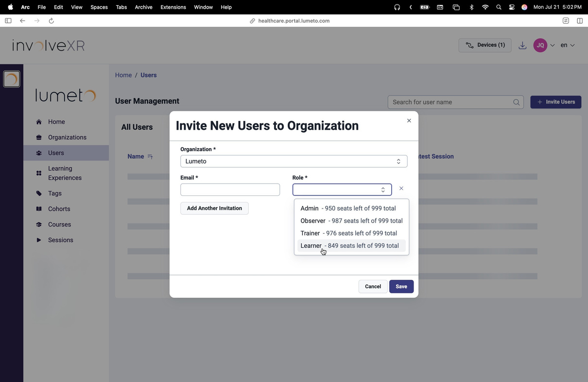Screen dimensions: 588x382
Task: Click the involveXR logo
Action: click(x=49, y=46)
